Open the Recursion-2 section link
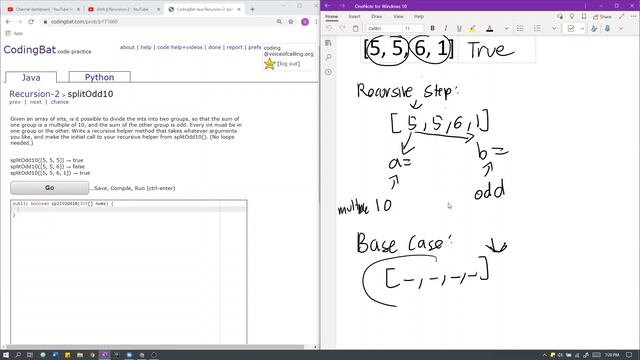 pos(34,94)
